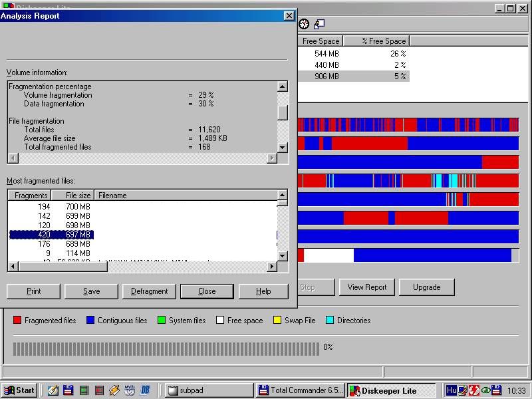Click the green eye icon in system tray
This screenshot has width=532, height=399.
click(485, 390)
